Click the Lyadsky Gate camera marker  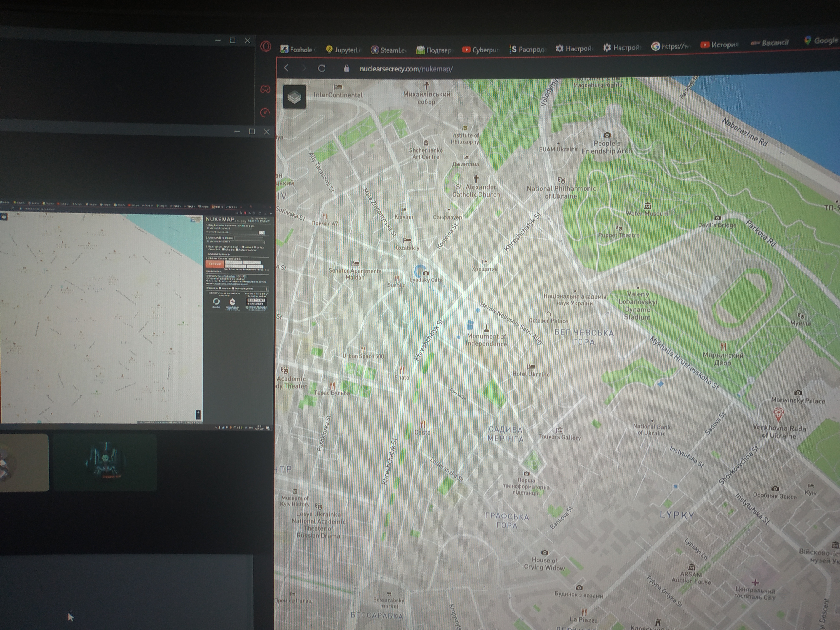[x=426, y=273]
